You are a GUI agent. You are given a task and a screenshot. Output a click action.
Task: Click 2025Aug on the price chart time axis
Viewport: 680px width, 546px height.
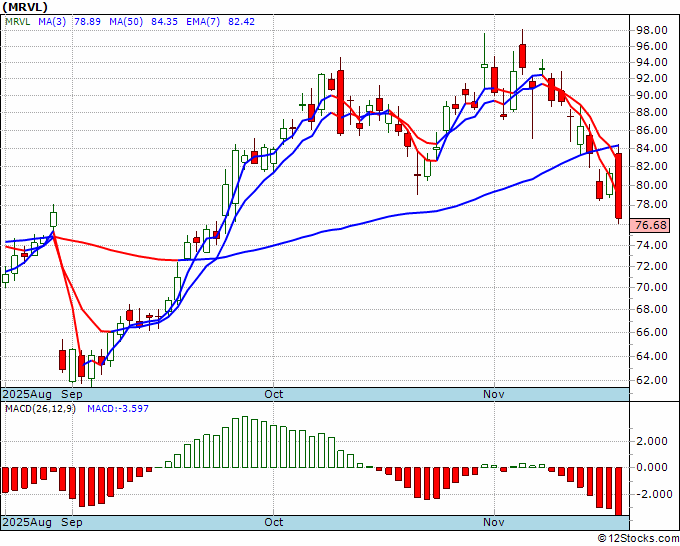27,395
